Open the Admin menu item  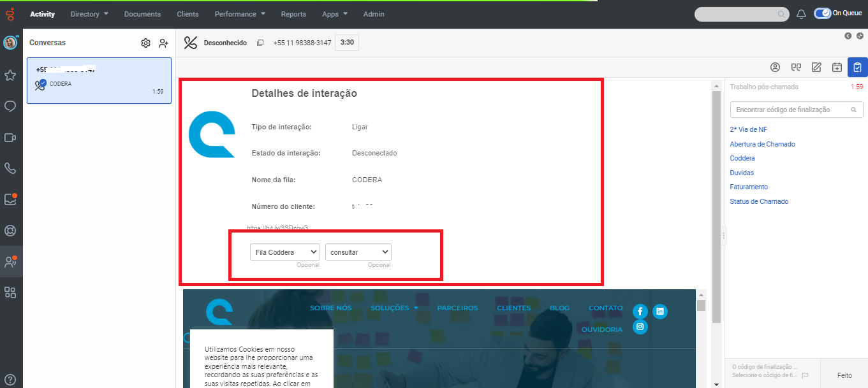click(374, 14)
